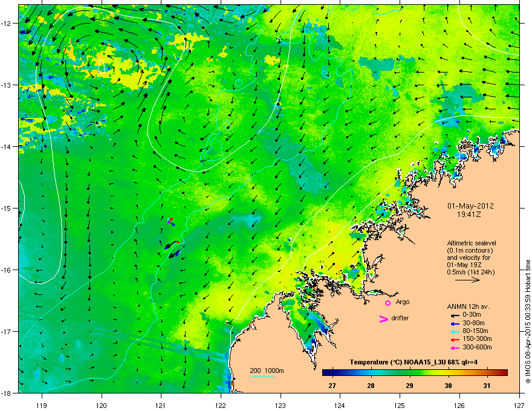Screen dimensions: 532x411
Task: Click the colorbar tick label 27
Action: click(x=332, y=386)
